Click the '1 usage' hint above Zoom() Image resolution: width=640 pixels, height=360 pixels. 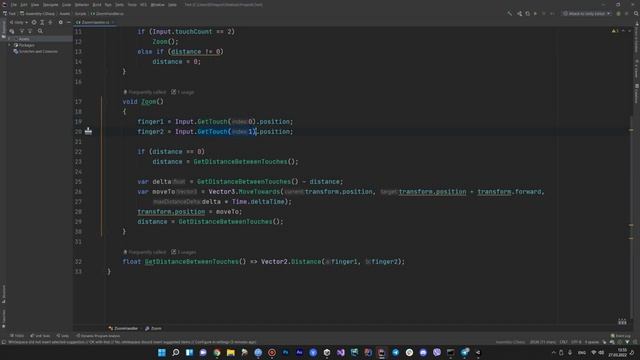(183, 92)
